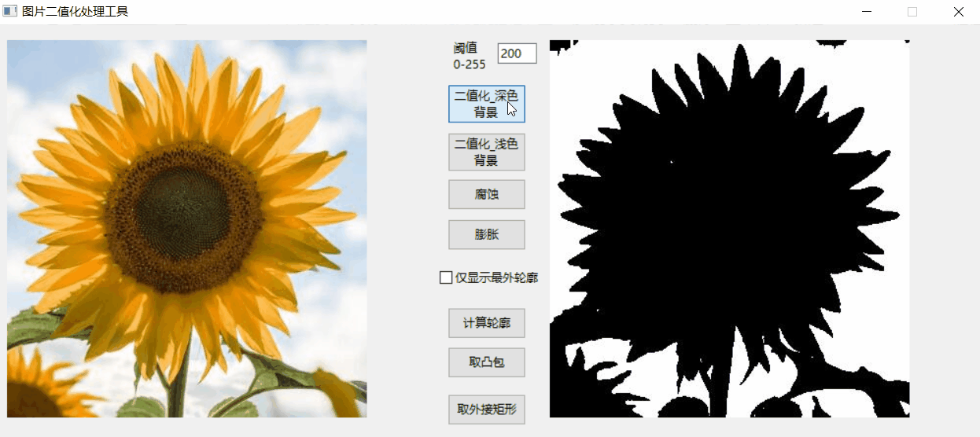Apply the 腐蚀 erosion button
Image resolution: width=980 pixels, height=437 pixels.
click(487, 194)
